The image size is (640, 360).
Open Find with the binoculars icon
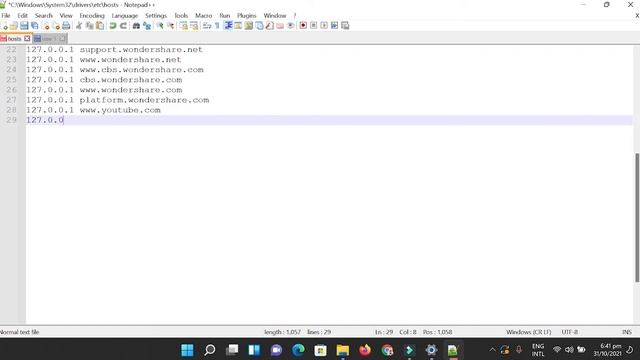point(136,26)
